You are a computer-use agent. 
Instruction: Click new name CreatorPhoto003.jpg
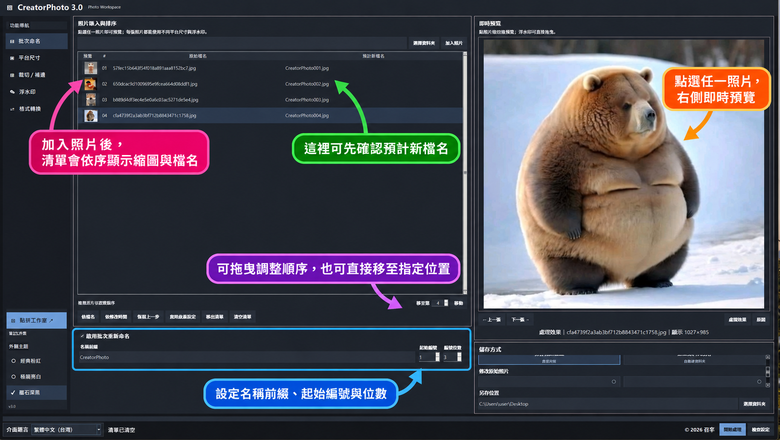pyautogui.click(x=307, y=100)
